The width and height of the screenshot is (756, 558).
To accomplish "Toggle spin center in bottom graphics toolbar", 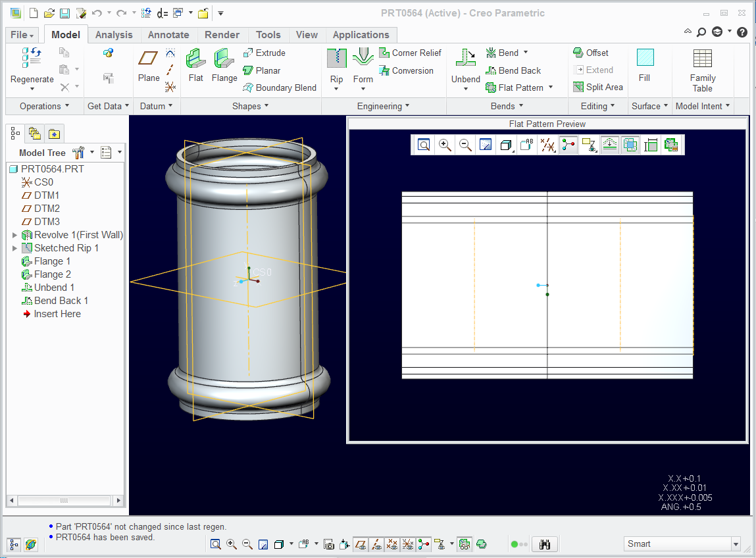I will coord(424,544).
